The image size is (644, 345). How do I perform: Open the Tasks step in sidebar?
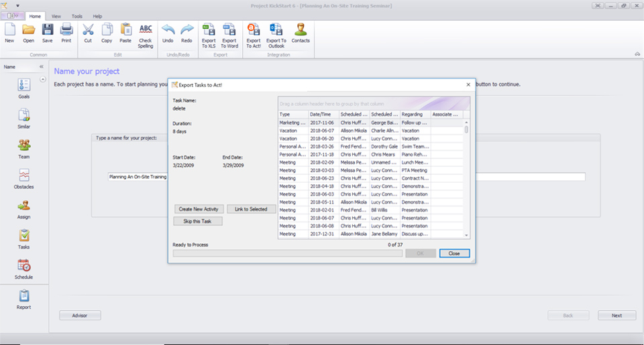[x=24, y=239]
